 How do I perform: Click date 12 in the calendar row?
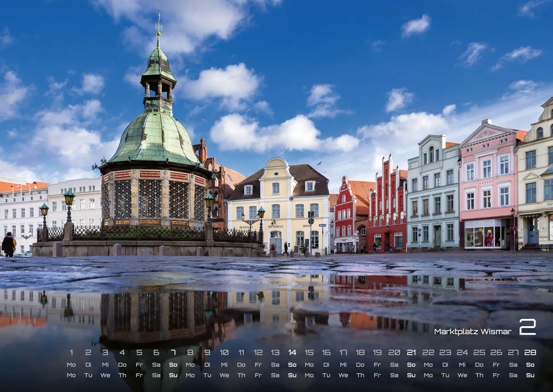258,352
